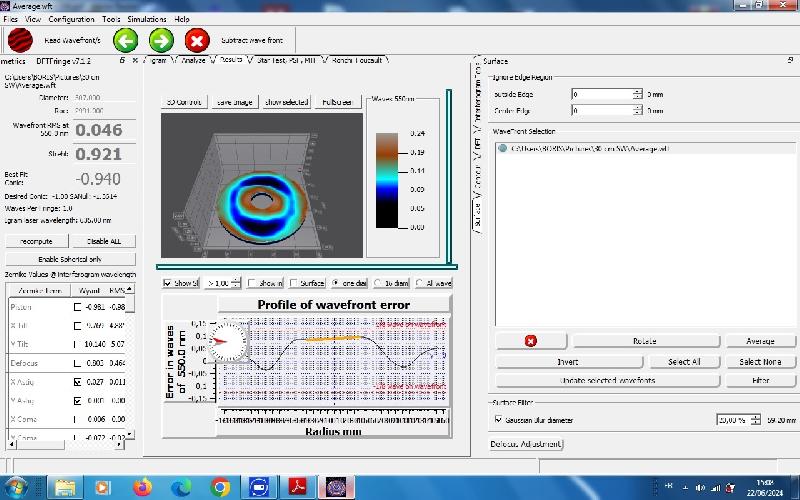Screen dimensions: 800x500
Task: Click the Read WaveFront/s red fringe icon
Action: pos(20,40)
